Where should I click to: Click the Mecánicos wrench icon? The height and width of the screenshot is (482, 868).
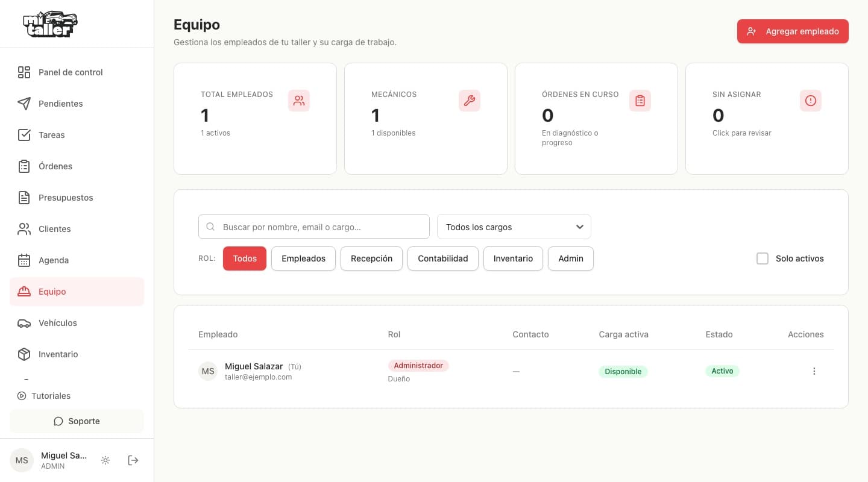point(470,101)
